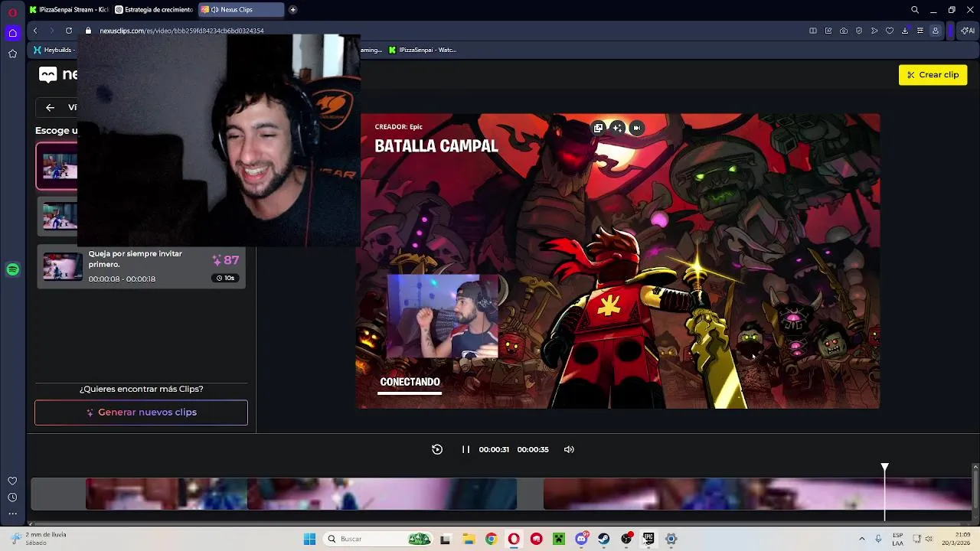Click the taskbar Buscar search box

click(x=377, y=539)
